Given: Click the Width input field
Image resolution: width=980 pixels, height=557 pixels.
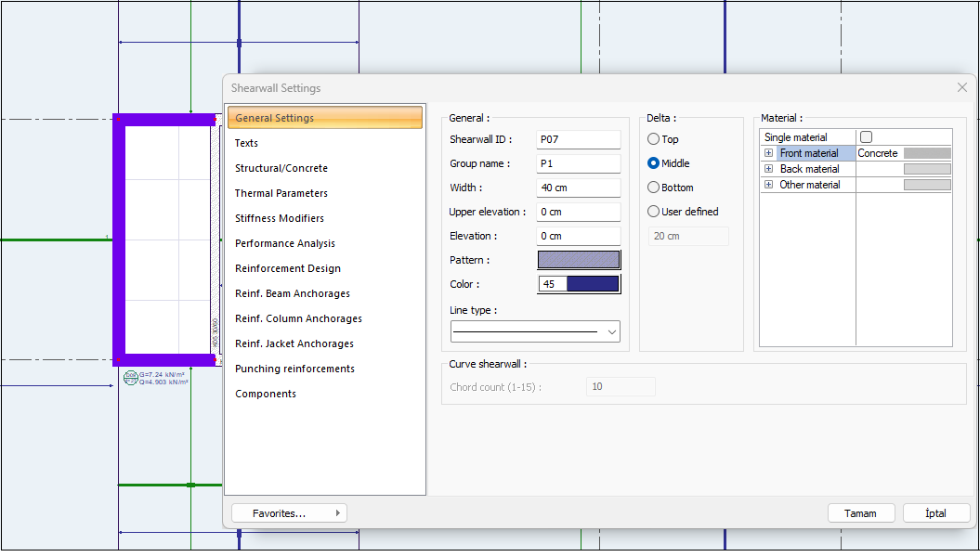Looking at the screenshot, I should pyautogui.click(x=578, y=188).
